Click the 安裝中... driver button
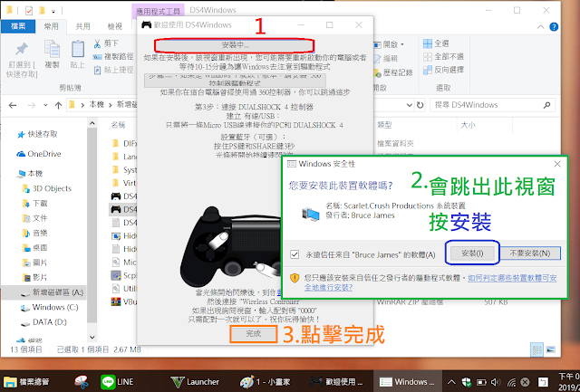The width and height of the screenshot is (580, 392). 235,45
